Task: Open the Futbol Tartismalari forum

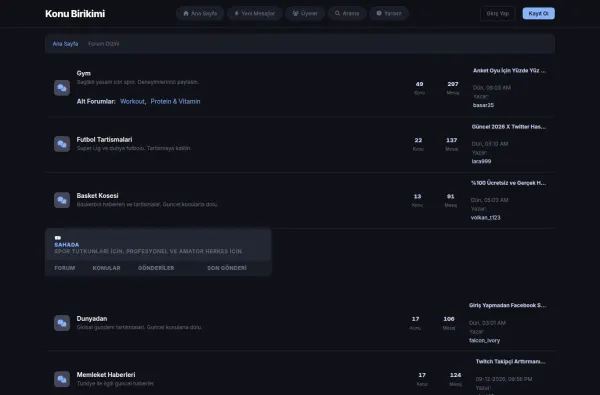Action: tap(104, 140)
